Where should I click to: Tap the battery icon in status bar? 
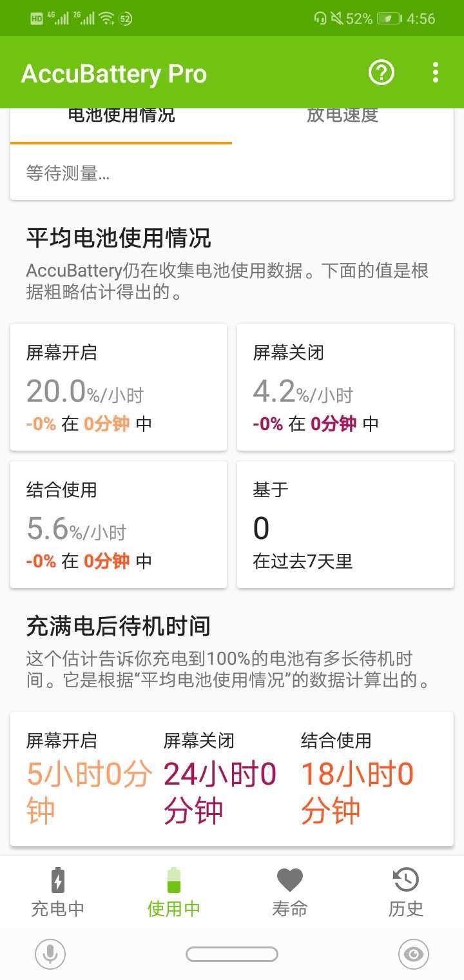click(x=389, y=19)
